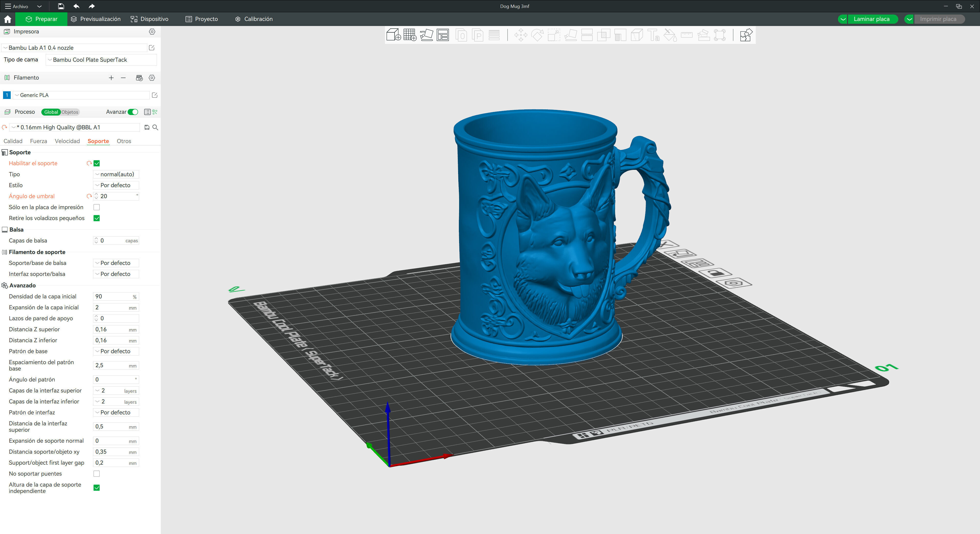This screenshot has height=534, width=980.
Task: Open the Laminar placa dropdown arrow
Action: (843, 19)
